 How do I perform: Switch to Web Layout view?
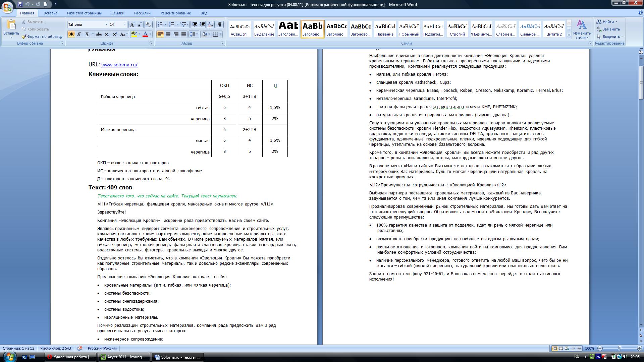click(567, 348)
